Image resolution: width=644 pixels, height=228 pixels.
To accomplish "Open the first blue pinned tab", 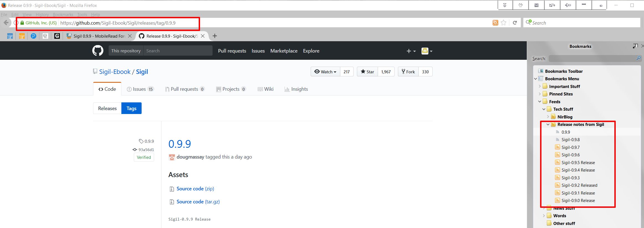I will point(10,36).
